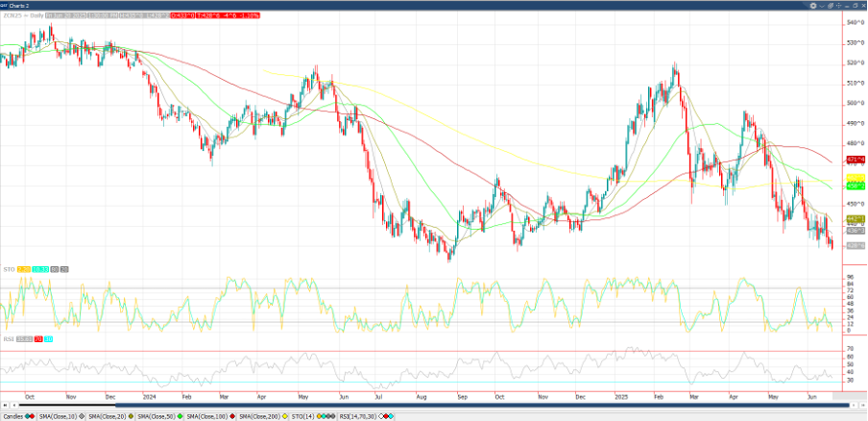Image resolution: width=868 pixels, height=421 pixels.
Task: Click the RSI label in RSI pane
Action: (8, 339)
